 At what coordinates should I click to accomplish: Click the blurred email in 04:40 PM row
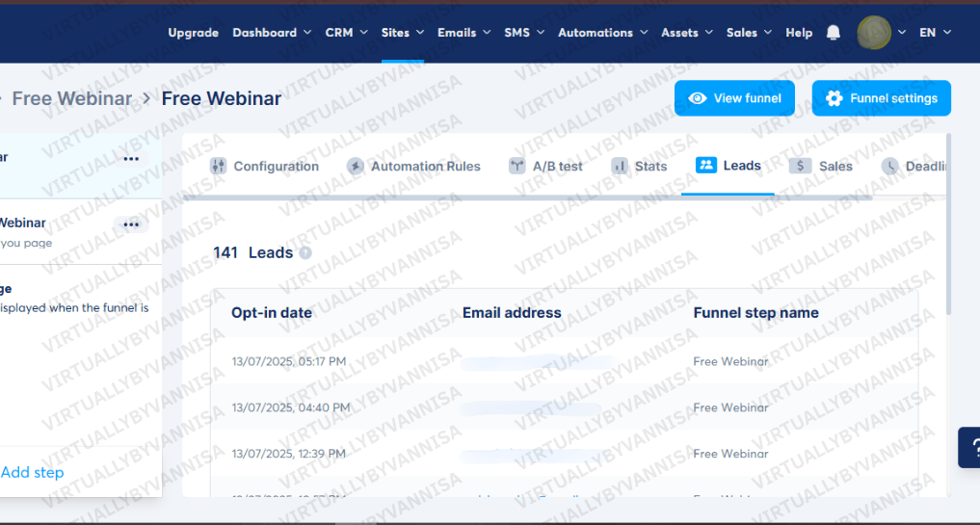[531, 408]
